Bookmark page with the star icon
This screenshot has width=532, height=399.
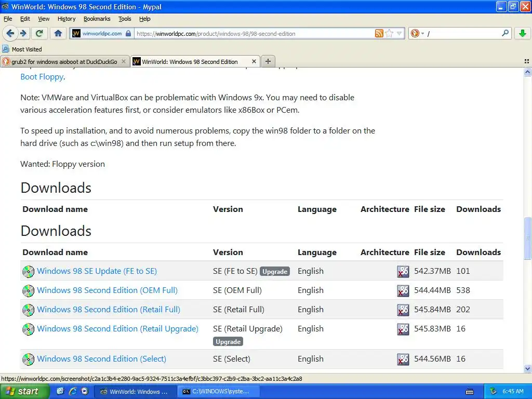pos(389,33)
